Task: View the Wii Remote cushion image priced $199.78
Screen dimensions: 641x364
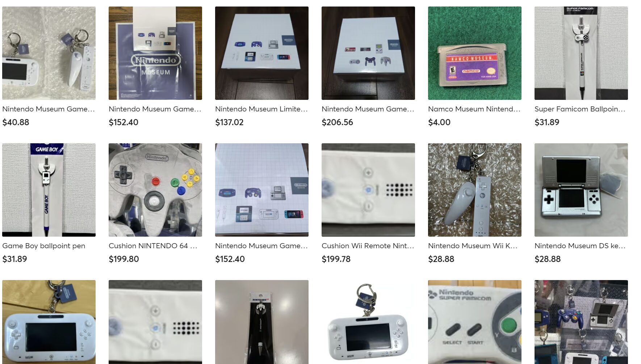Action: (368, 190)
